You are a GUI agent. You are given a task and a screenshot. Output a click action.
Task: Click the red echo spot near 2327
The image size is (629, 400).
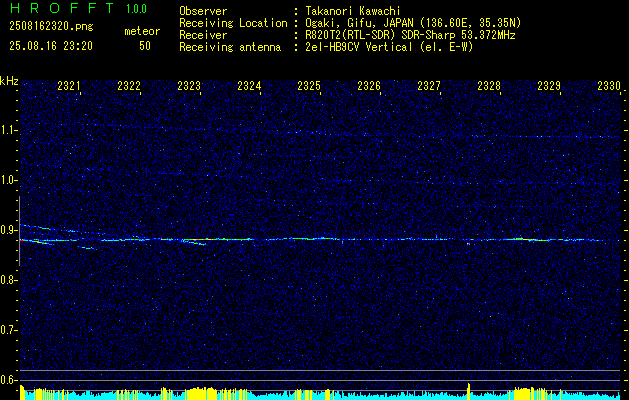tap(468, 243)
